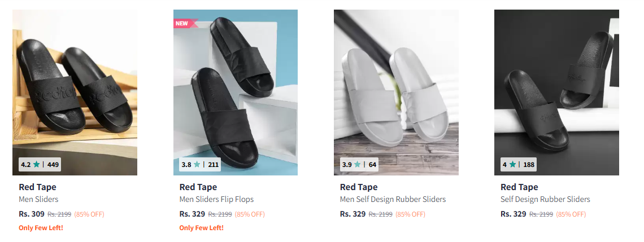
Task: Open the Self Design Rubber Sliders title link
Action: [546, 199]
